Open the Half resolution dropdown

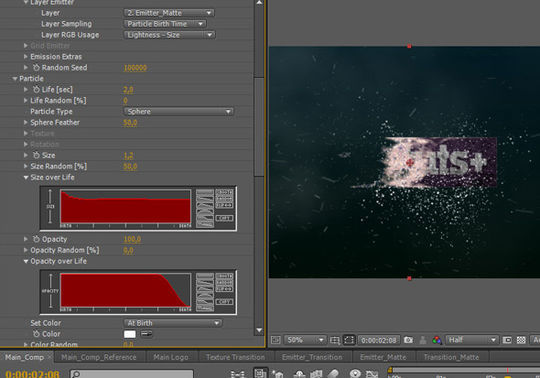click(x=472, y=340)
